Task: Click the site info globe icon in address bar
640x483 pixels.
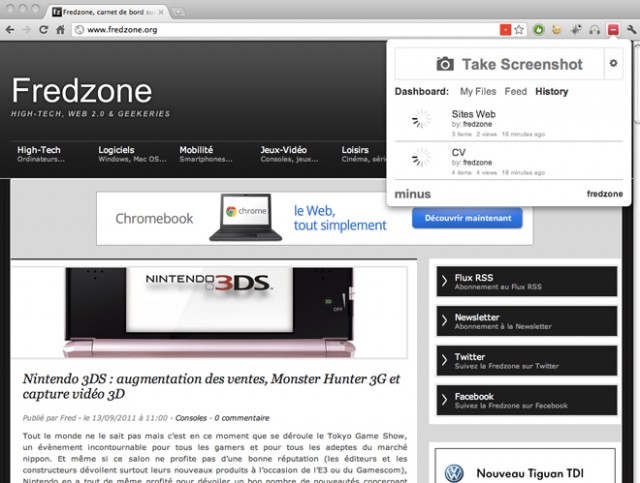Action: point(80,30)
